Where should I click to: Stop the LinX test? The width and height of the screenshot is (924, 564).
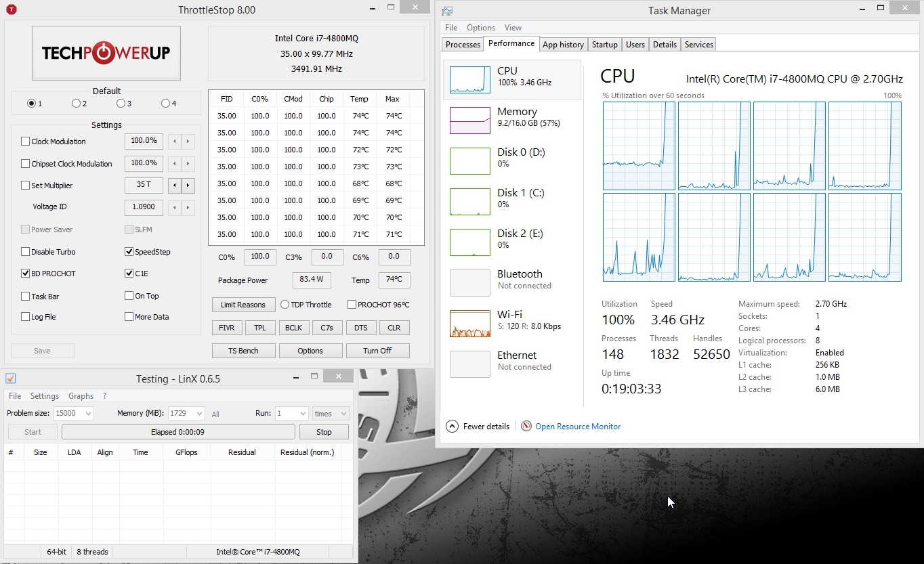324,432
